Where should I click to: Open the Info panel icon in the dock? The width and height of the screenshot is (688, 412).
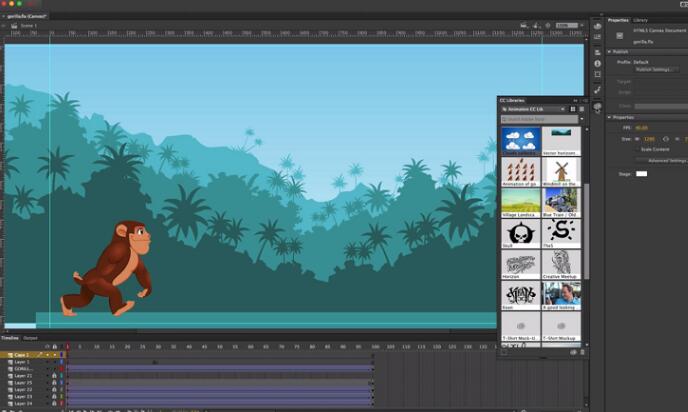tap(597, 64)
